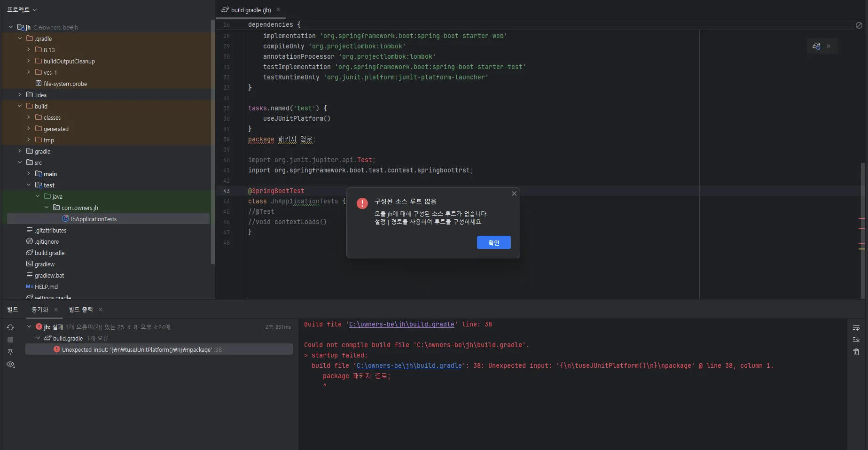The width and height of the screenshot is (868, 450).
Task: Expand the 8.13 folder
Action: pos(29,50)
